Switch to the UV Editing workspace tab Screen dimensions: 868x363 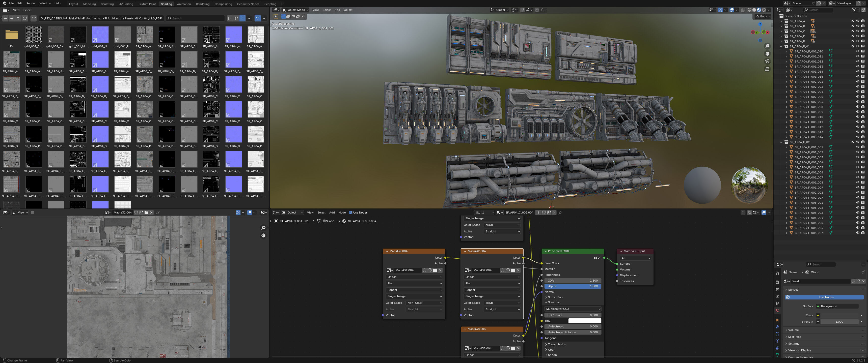(126, 4)
